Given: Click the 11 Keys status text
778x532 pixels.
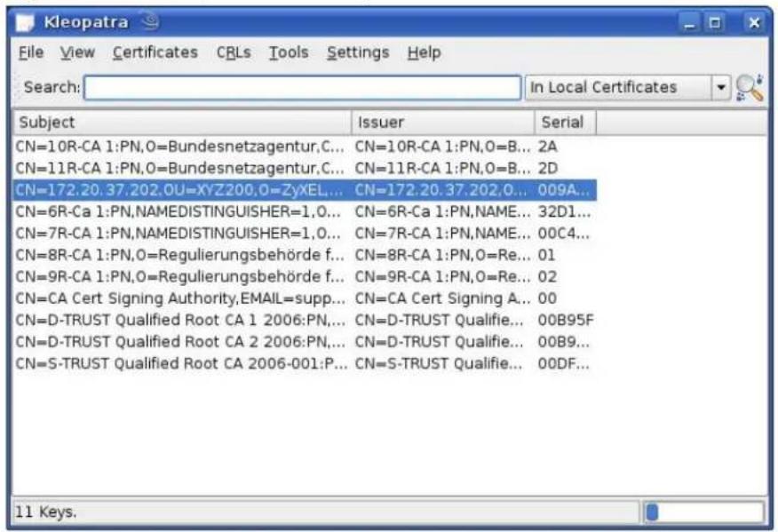Looking at the screenshot, I should click(x=45, y=512).
